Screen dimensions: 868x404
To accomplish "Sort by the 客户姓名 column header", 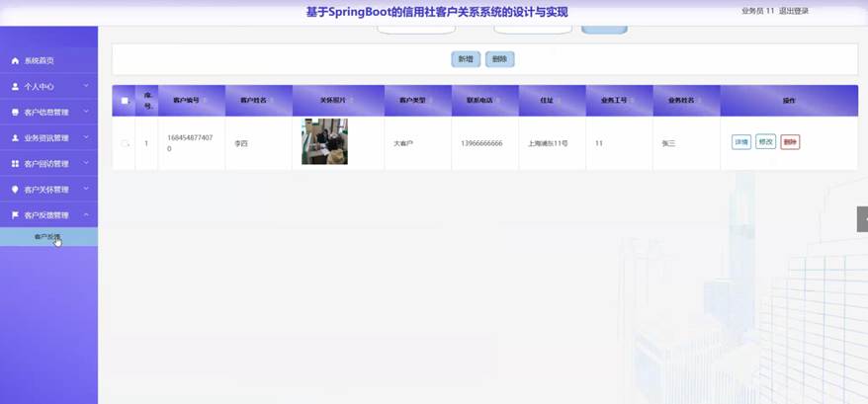I will [x=258, y=101].
